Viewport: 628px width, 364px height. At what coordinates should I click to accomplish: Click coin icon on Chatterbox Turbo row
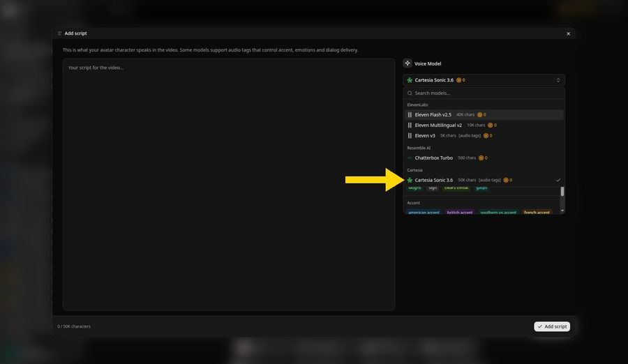[481, 158]
